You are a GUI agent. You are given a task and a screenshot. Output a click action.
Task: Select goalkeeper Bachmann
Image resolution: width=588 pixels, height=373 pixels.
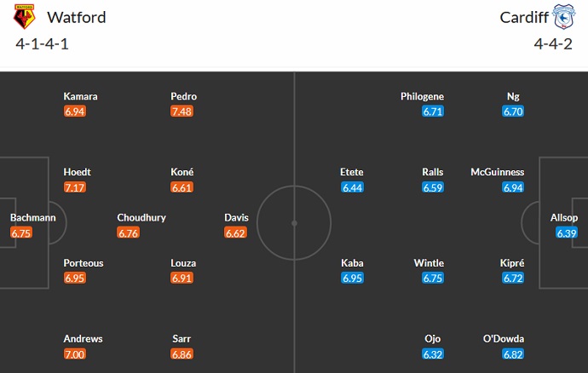click(33, 217)
